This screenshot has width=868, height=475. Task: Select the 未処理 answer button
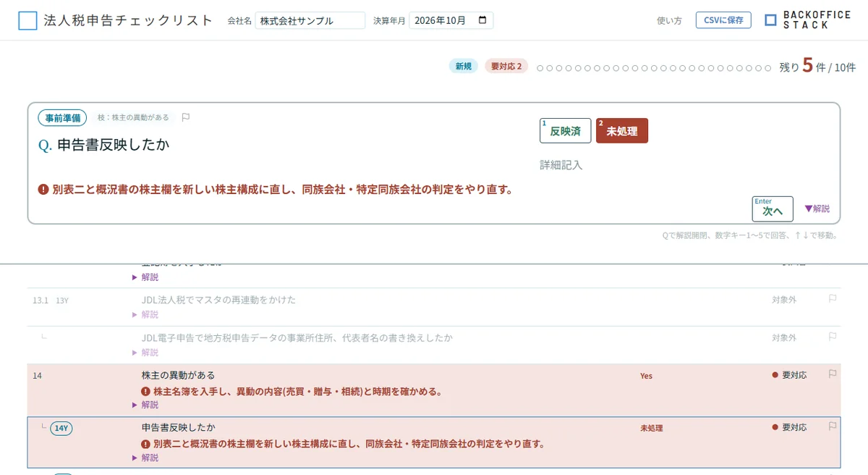coord(621,131)
